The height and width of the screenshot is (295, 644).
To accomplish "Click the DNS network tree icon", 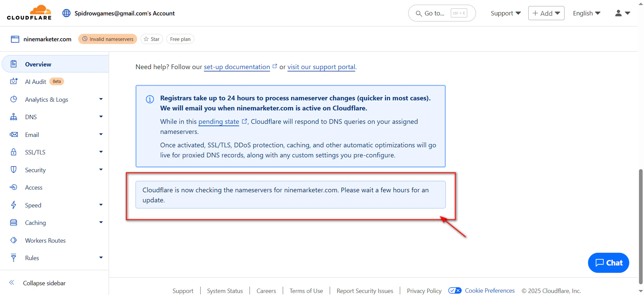I will [x=14, y=117].
